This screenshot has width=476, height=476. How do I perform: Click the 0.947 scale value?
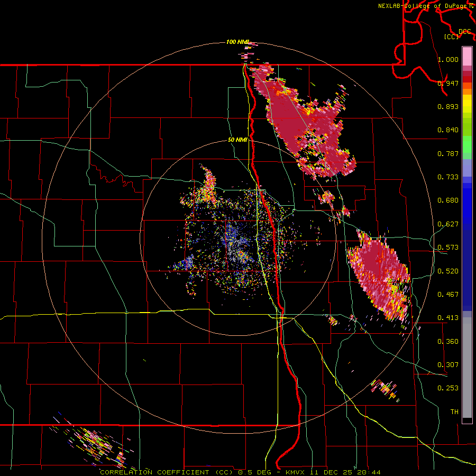pos(448,83)
